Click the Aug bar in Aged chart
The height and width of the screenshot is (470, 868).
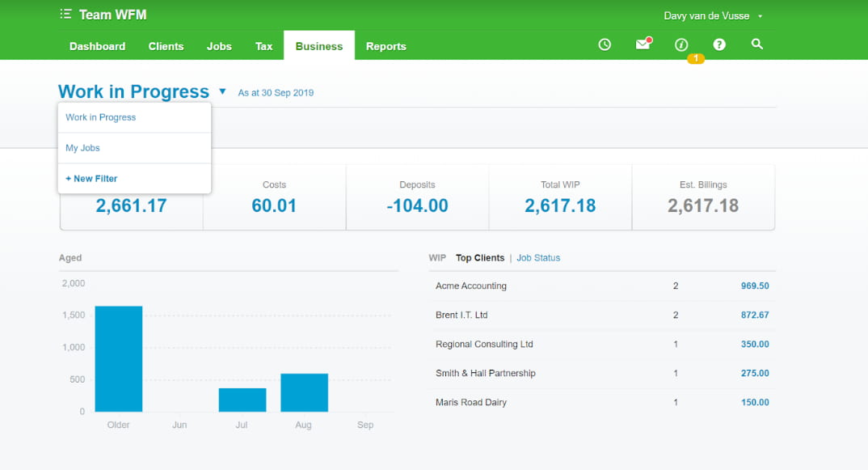tap(304, 392)
